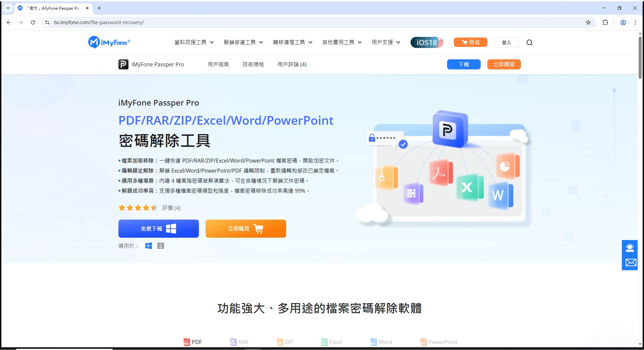
Task: Click the 登入 login button
Action: (x=506, y=42)
